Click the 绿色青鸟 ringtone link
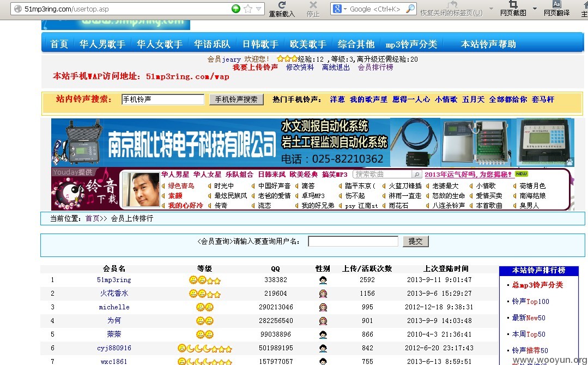 181,186
